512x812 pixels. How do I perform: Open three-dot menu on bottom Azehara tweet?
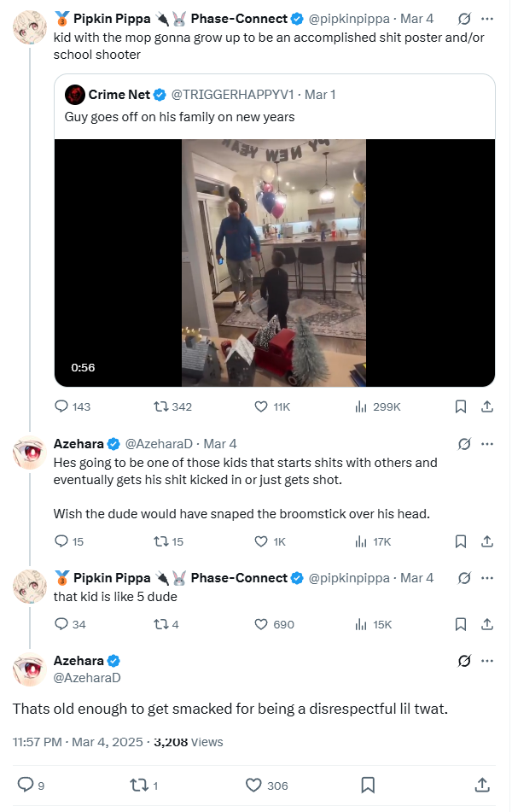pos(487,661)
